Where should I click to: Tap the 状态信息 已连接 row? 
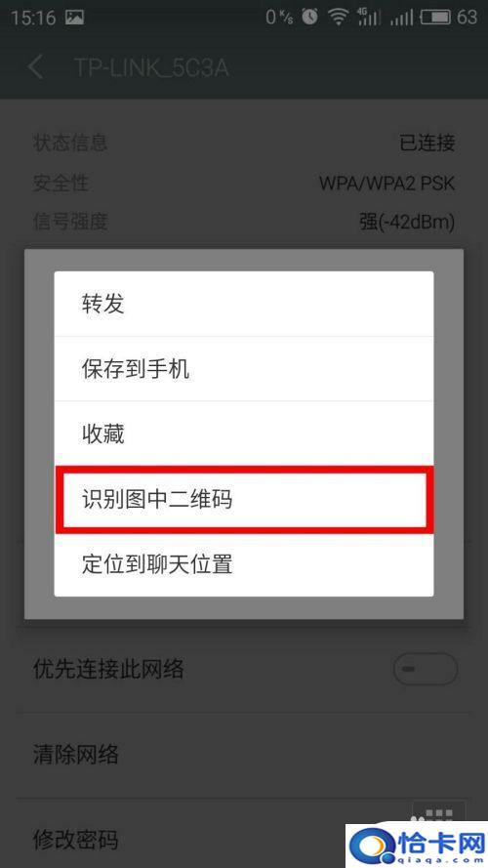[244, 143]
